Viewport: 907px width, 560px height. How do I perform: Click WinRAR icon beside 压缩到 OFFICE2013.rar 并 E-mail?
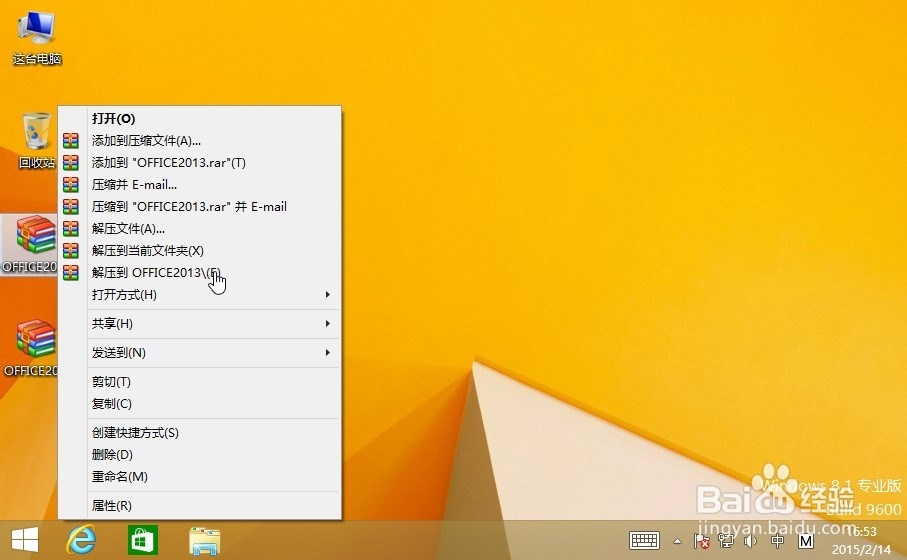[71, 207]
